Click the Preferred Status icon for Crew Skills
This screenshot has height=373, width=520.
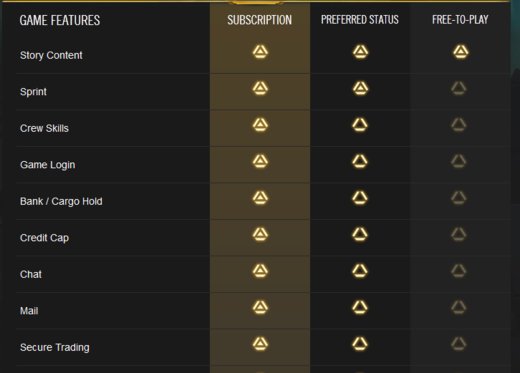(360, 125)
